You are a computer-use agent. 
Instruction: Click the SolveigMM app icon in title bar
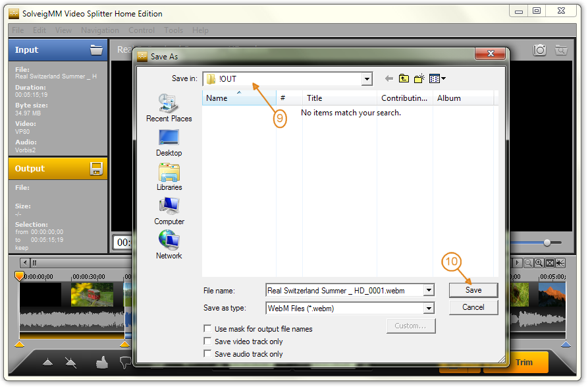pyautogui.click(x=14, y=14)
